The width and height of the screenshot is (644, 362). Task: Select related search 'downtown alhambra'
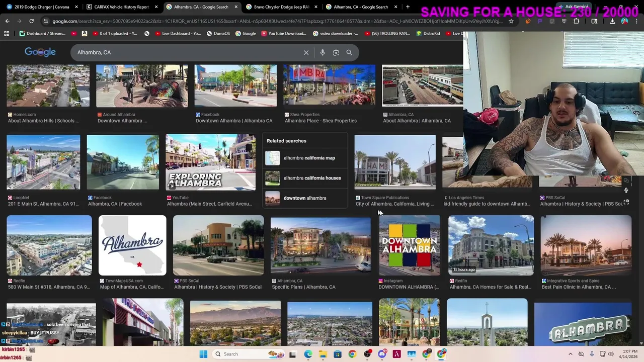click(305, 198)
